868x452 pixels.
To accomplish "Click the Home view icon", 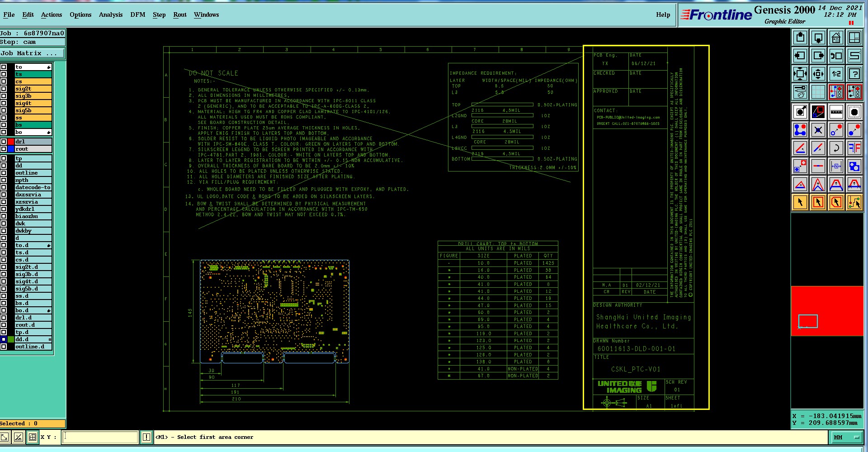I will [836, 38].
